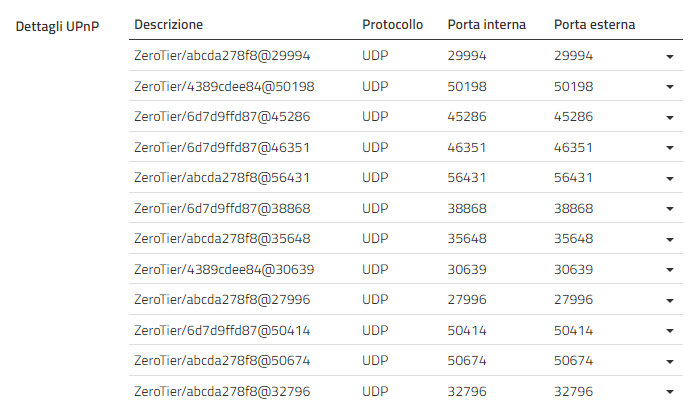Open the arrow for port 50674 entry
The height and width of the screenshot is (420, 698).
click(x=670, y=362)
